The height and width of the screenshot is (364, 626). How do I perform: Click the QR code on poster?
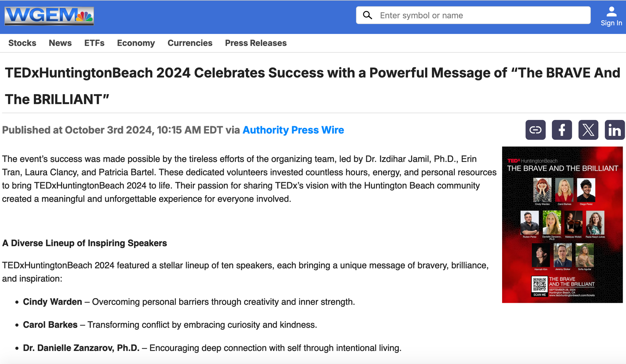pos(540,284)
